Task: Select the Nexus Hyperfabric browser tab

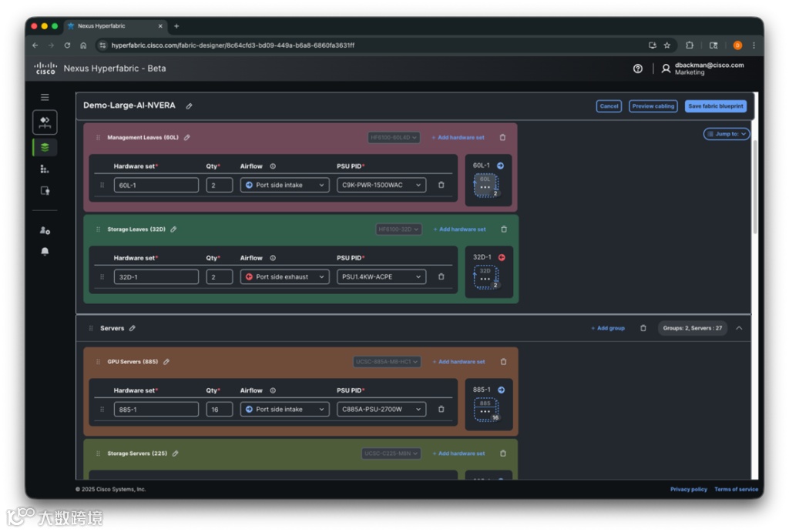Action: pyautogui.click(x=116, y=26)
